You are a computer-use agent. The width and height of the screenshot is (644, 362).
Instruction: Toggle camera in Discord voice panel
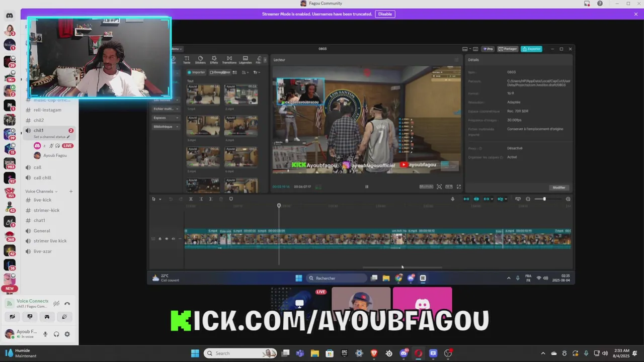(x=12, y=317)
